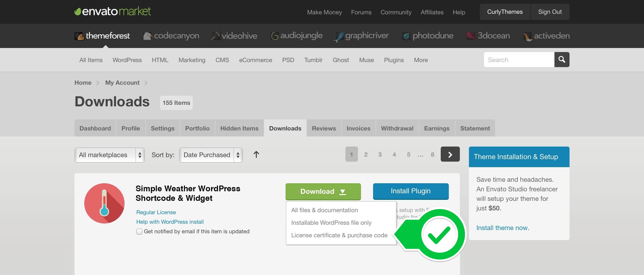Open the Settings tab
Screen dimensions: 644x275
click(163, 128)
